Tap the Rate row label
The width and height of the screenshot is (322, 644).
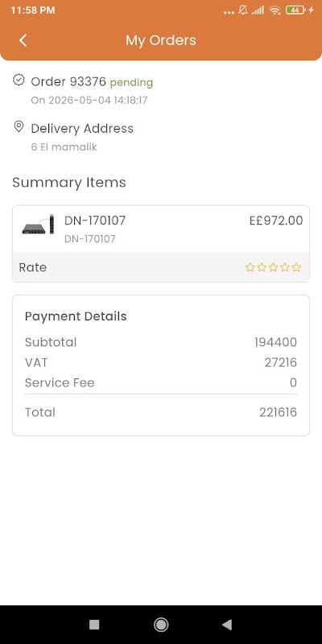coord(33,267)
